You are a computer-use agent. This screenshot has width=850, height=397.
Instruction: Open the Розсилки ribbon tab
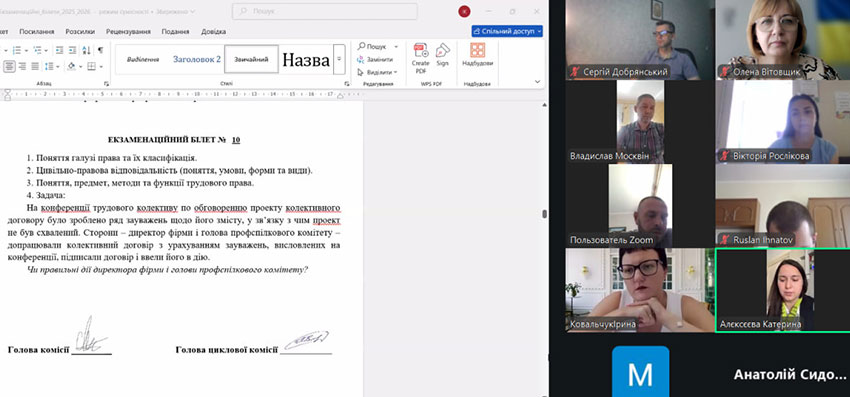point(80,31)
